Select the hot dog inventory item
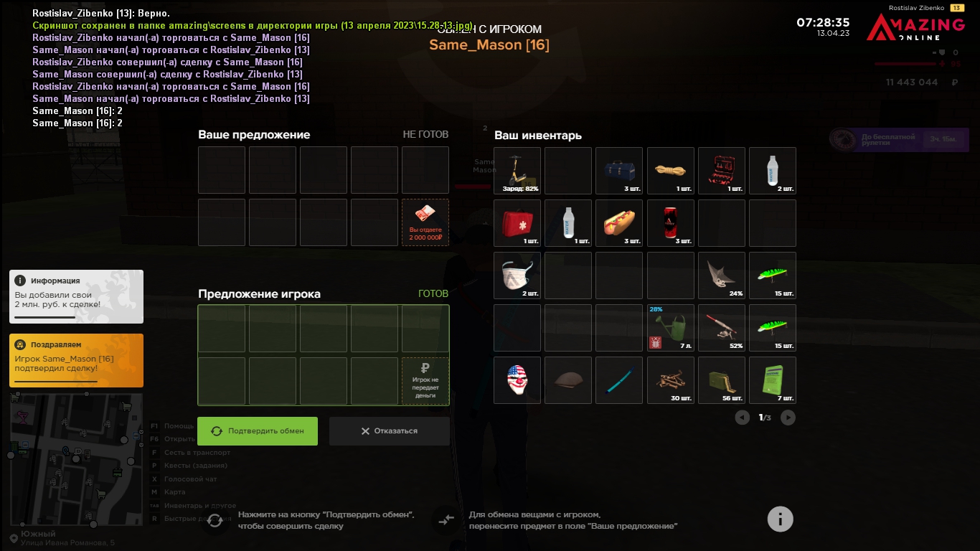 click(619, 223)
